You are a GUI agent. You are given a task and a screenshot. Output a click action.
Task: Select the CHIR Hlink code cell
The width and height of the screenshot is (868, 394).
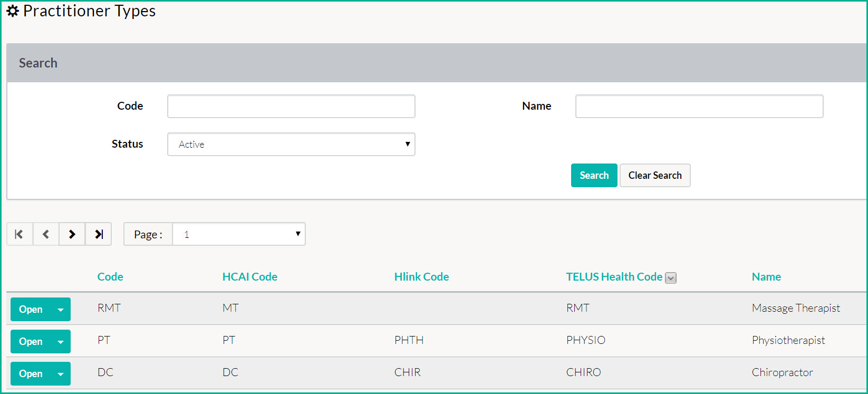[408, 372]
